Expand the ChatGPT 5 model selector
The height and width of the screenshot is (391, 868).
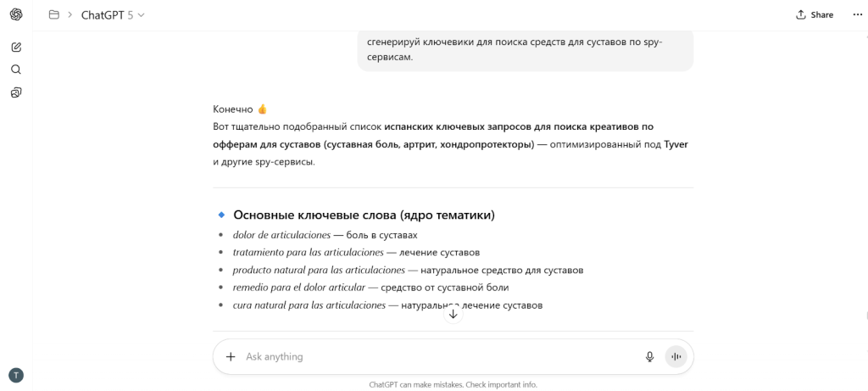pyautogui.click(x=113, y=14)
